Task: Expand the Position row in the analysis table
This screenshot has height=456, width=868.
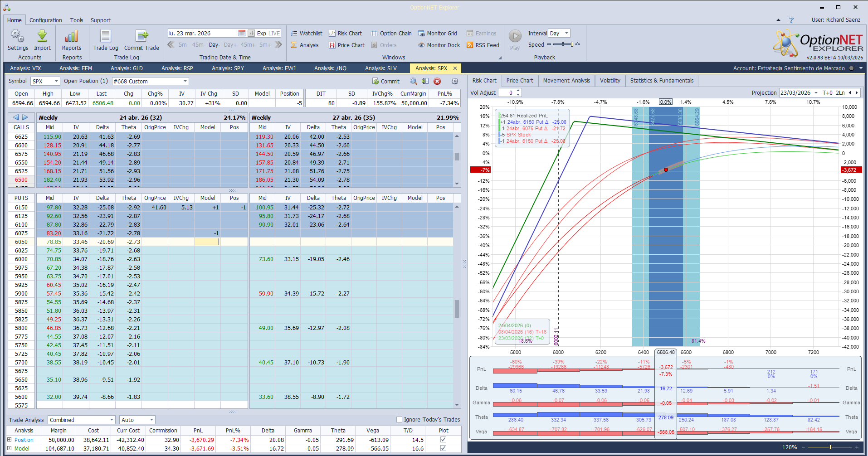Action: coord(10,440)
